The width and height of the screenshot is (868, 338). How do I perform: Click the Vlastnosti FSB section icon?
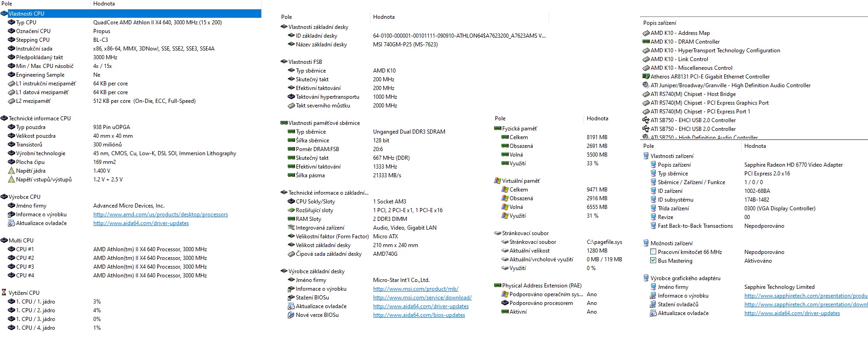[x=284, y=62]
